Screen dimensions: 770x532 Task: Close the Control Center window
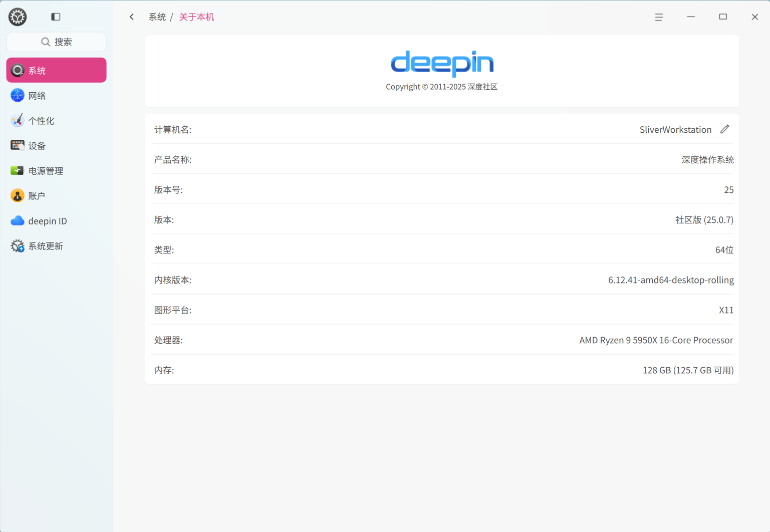tap(755, 17)
